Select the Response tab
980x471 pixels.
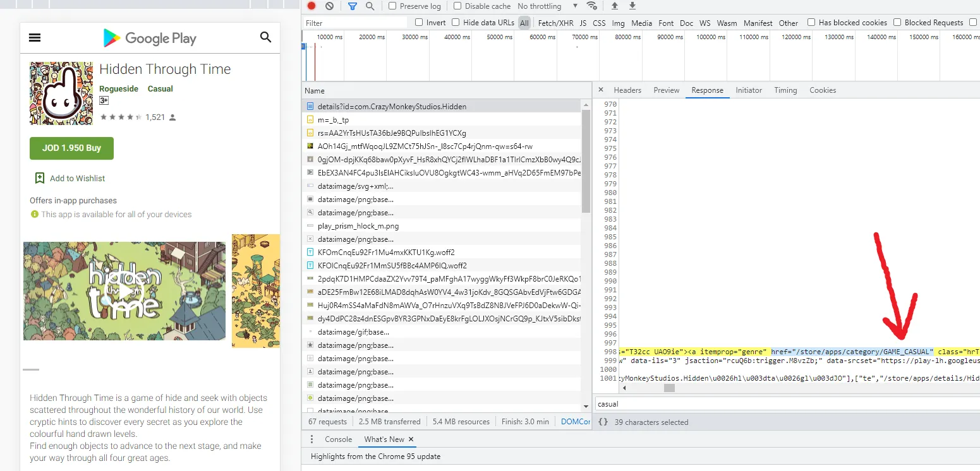[x=707, y=90]
